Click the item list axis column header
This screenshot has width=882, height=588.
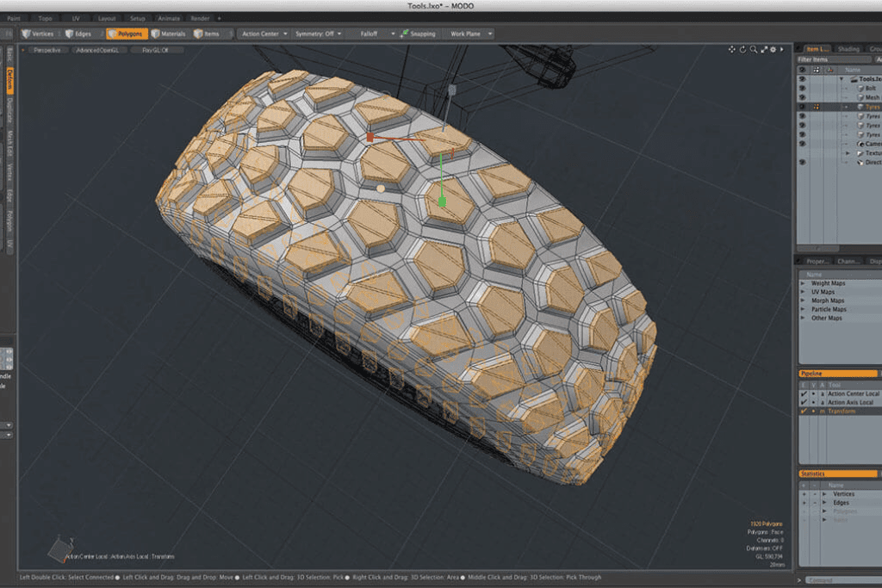click(x=829, y=70)
